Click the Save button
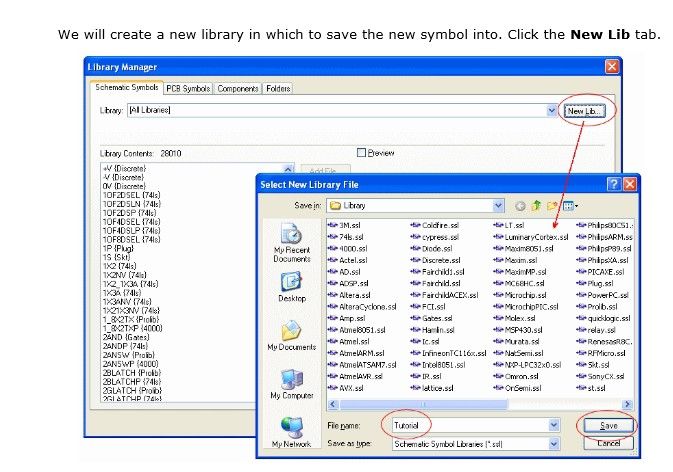673x472 pixels. pos(608,425)
